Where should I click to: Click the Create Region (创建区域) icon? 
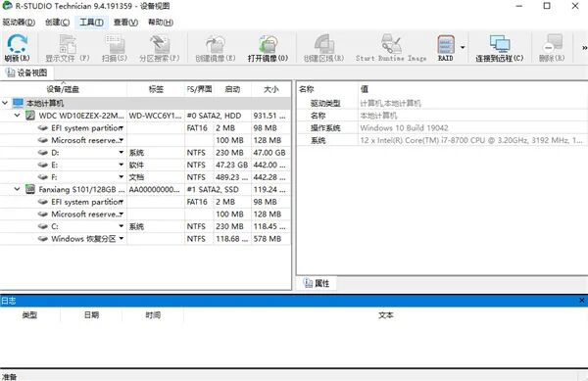click(x=323, y=48)
